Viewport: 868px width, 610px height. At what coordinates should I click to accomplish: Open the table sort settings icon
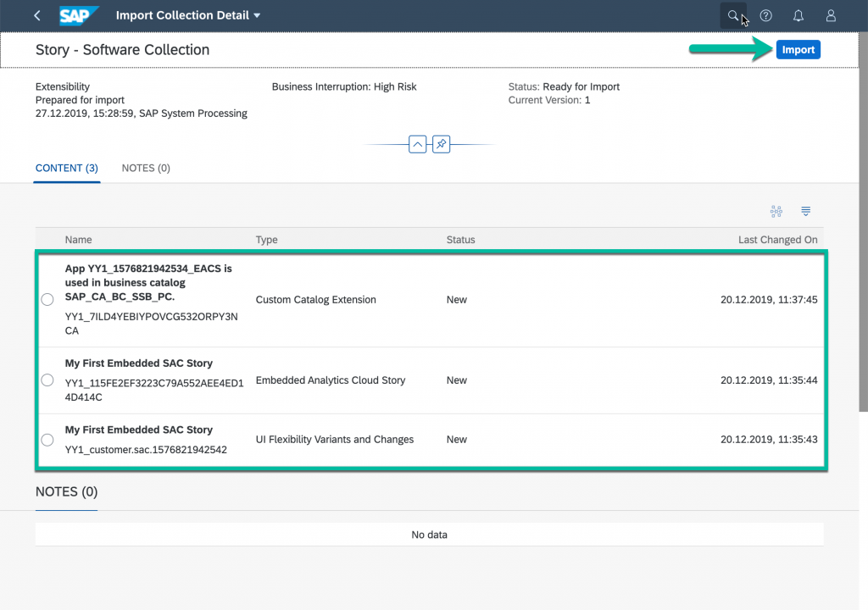click(805, 212)
